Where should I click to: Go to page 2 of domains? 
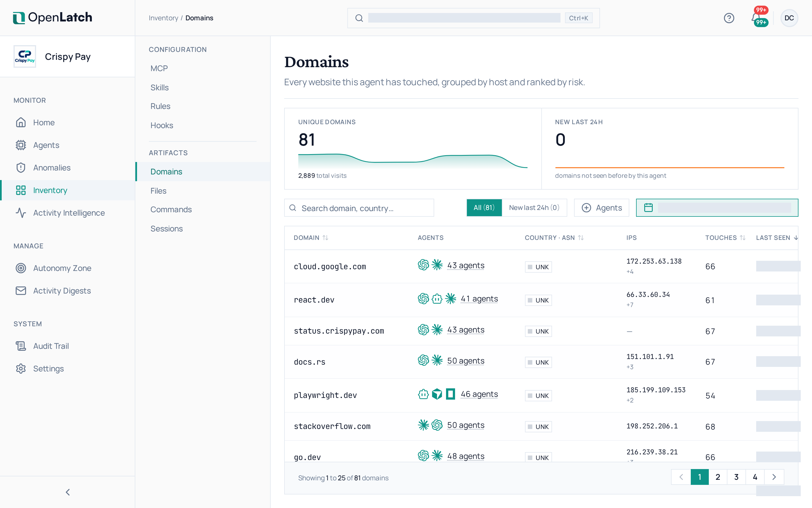(x=717, y=477)
